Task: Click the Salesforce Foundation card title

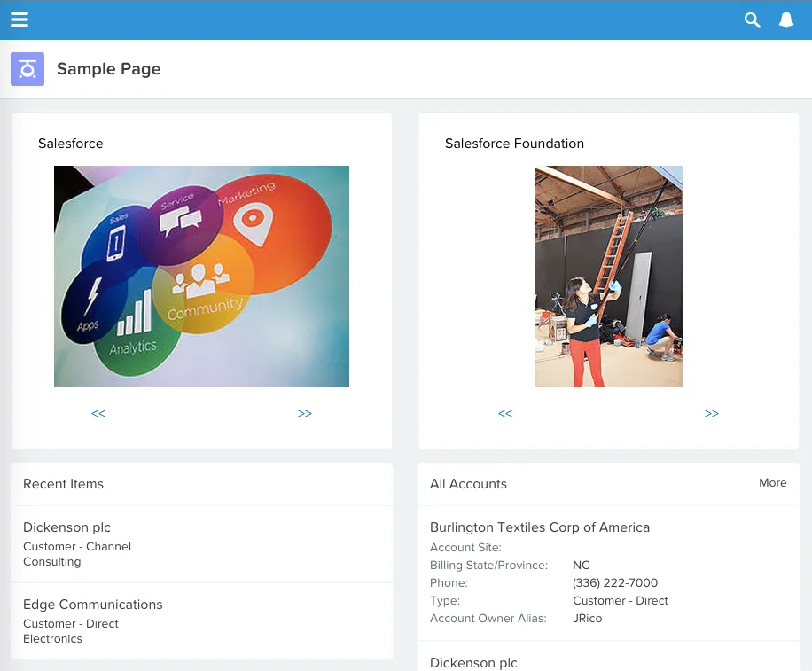Action: tap(514, 144)
